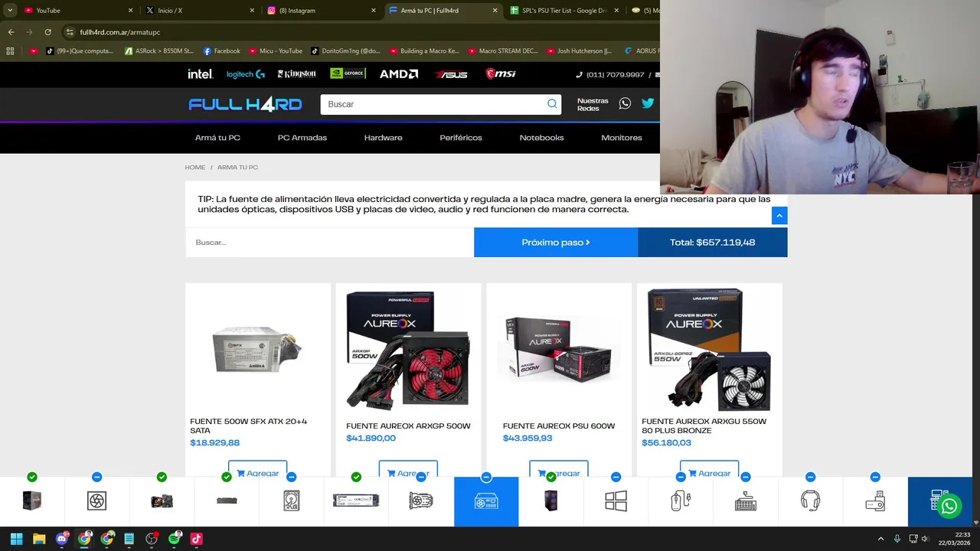Go back with browser back arrow
Viewport: 980px width, 551px height.
pos(11,32)
